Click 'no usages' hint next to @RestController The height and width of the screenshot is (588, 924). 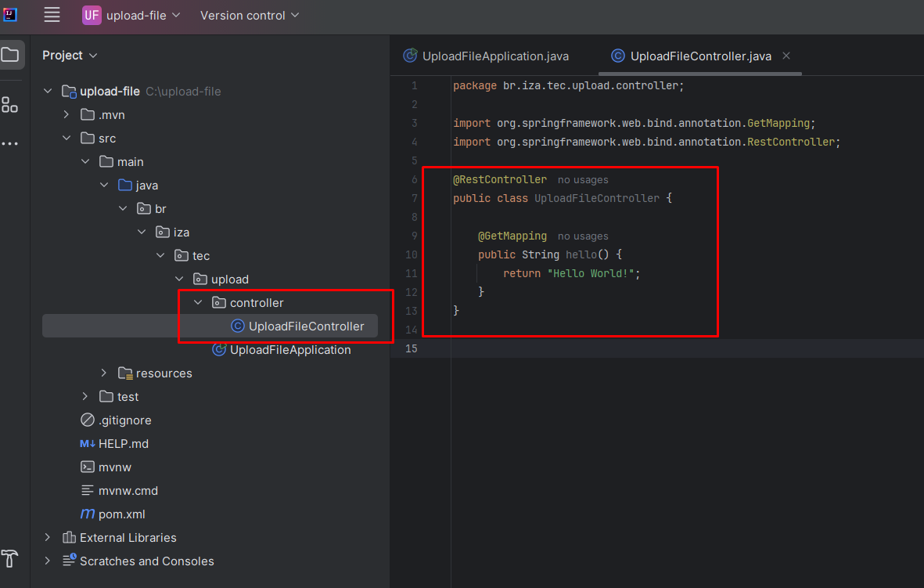pos(583,180)
